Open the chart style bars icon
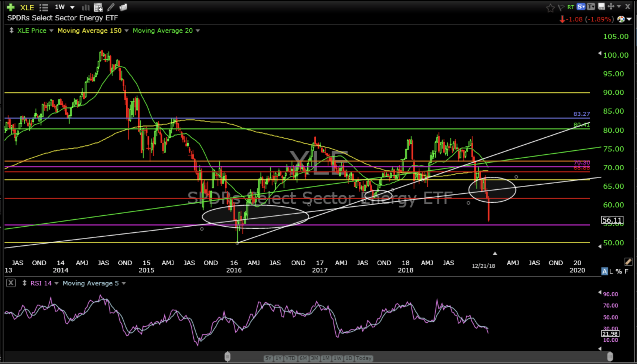Image resolution: width=637 pixels, height=364 pixels. pos(85,7)
